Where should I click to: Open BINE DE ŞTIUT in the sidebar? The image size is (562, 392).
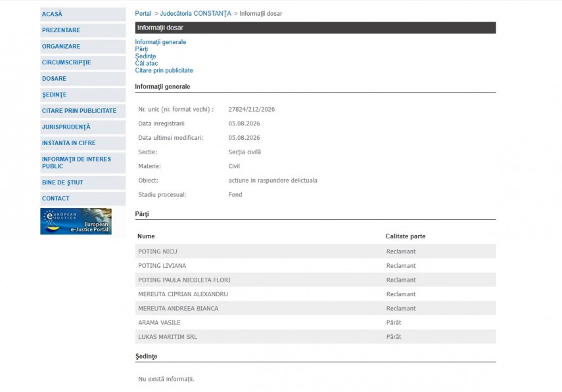tap(83, 183)
